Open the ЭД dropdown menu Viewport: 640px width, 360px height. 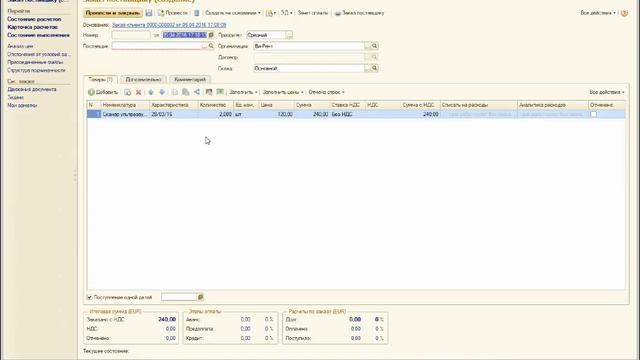tap(287, 13)
